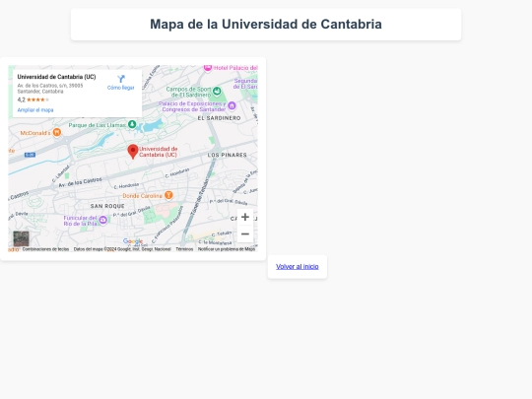Image resolution: width=532 pixels, height=399 pixels.
Task: Click the LOS PINARES neighborhood label
Action: tap(227, 155)
